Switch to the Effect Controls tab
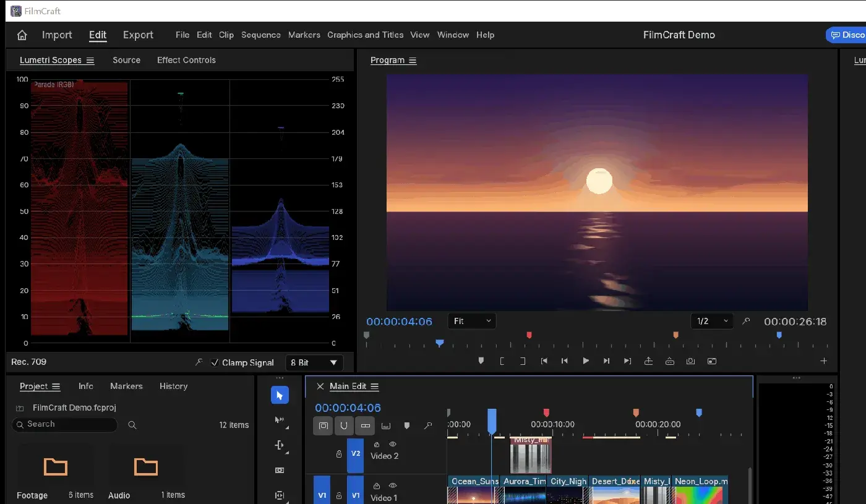 tap(186, 60)
